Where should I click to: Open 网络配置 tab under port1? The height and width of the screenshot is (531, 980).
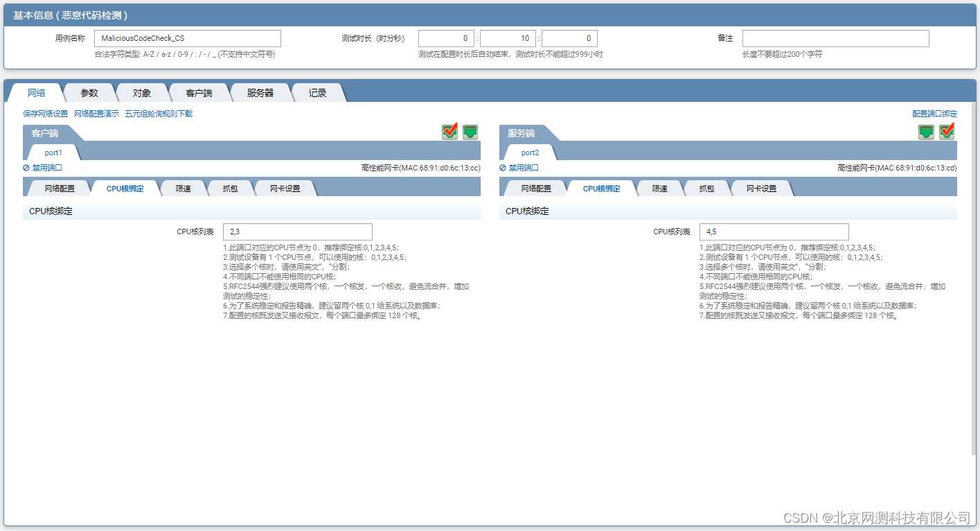point(60,189)
